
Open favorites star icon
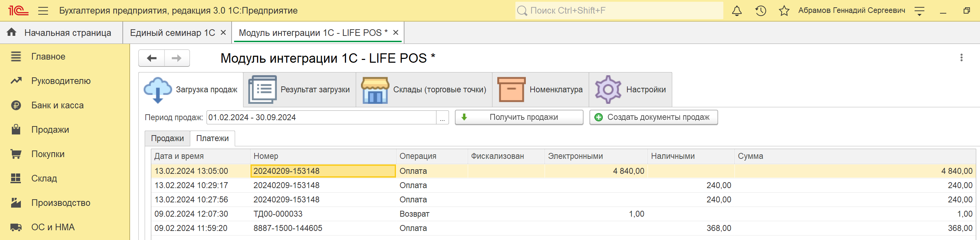pos(784,11)
